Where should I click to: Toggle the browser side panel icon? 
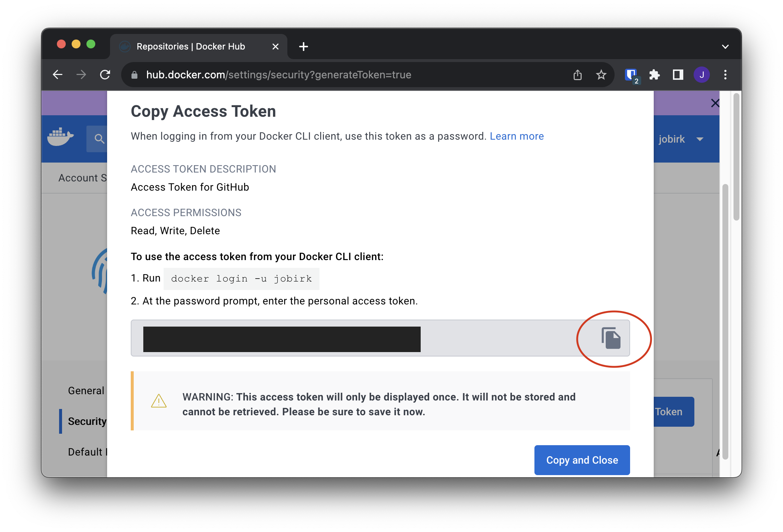coord(678,75)
